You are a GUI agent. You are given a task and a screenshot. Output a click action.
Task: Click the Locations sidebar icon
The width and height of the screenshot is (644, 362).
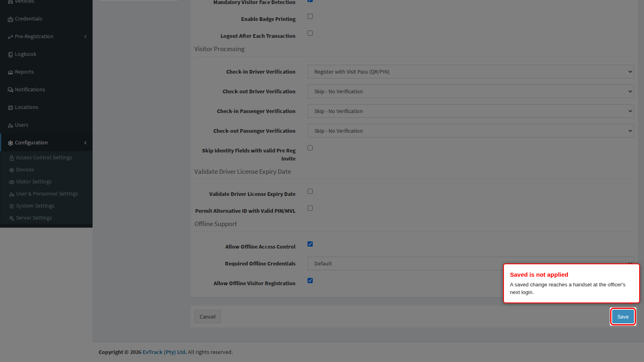click(10, 108)
